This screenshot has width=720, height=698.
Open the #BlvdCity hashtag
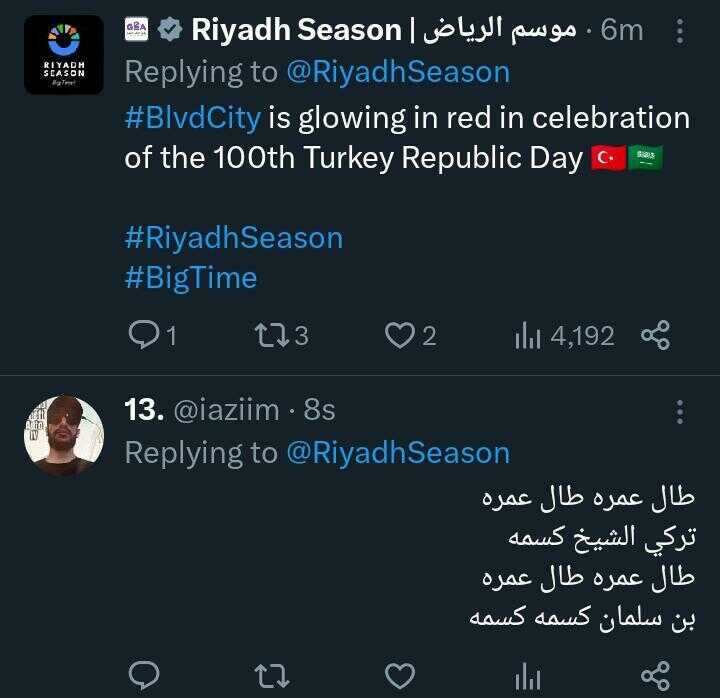[192, 118]
